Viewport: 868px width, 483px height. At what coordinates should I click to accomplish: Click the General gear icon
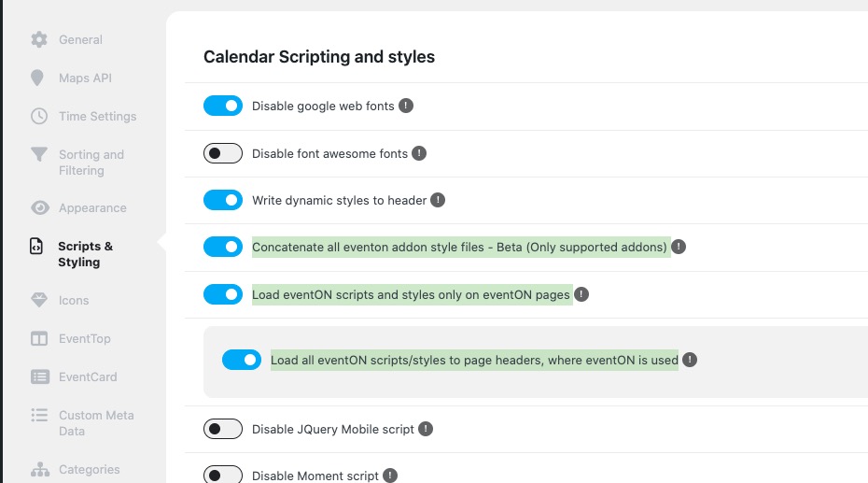click(39, 39)
